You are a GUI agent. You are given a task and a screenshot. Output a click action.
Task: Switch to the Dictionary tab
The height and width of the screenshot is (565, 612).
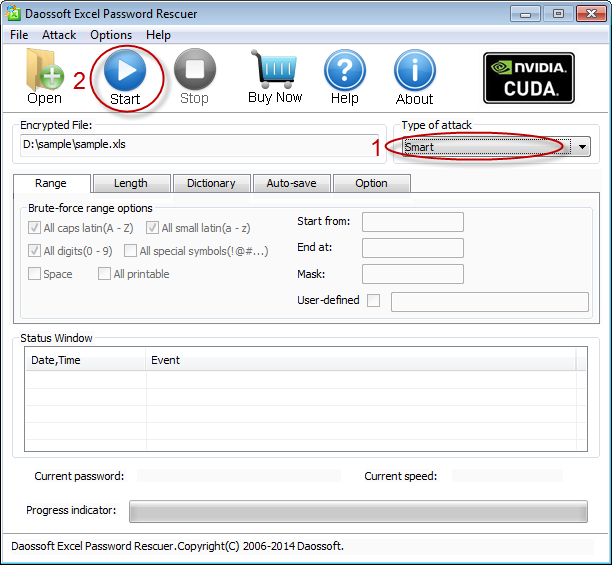pos(212,183)
